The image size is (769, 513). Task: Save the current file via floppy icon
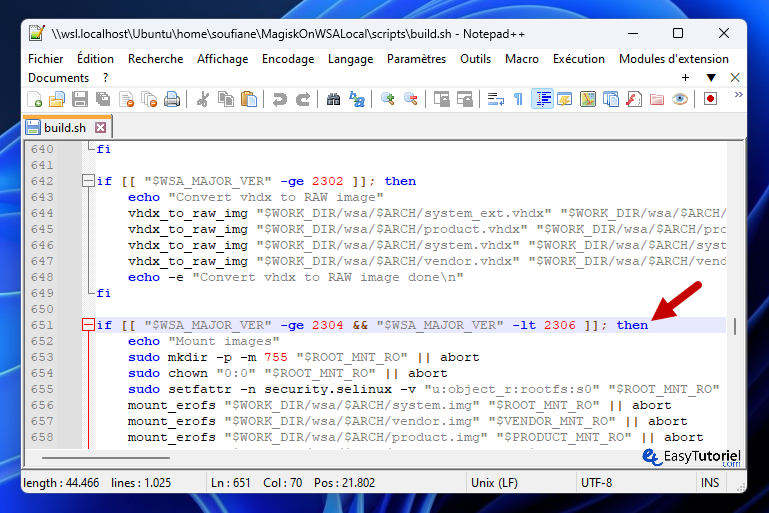[x=80, y=100]
